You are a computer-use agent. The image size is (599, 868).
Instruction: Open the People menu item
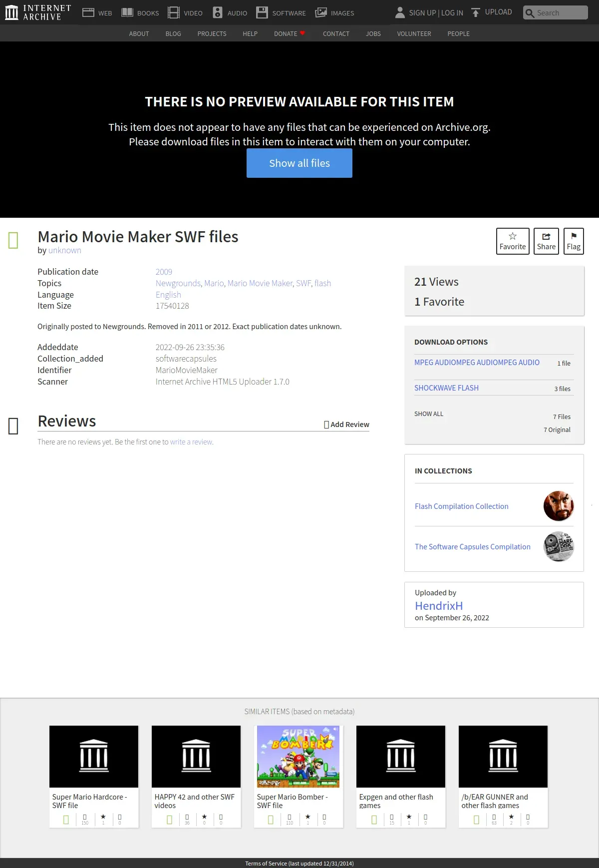coord(458,33)
